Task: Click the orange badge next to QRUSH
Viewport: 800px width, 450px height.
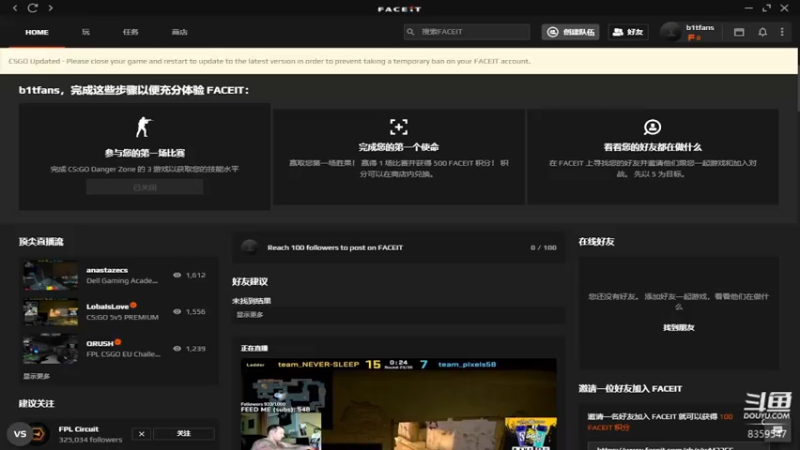Action: tap(118, 342)
